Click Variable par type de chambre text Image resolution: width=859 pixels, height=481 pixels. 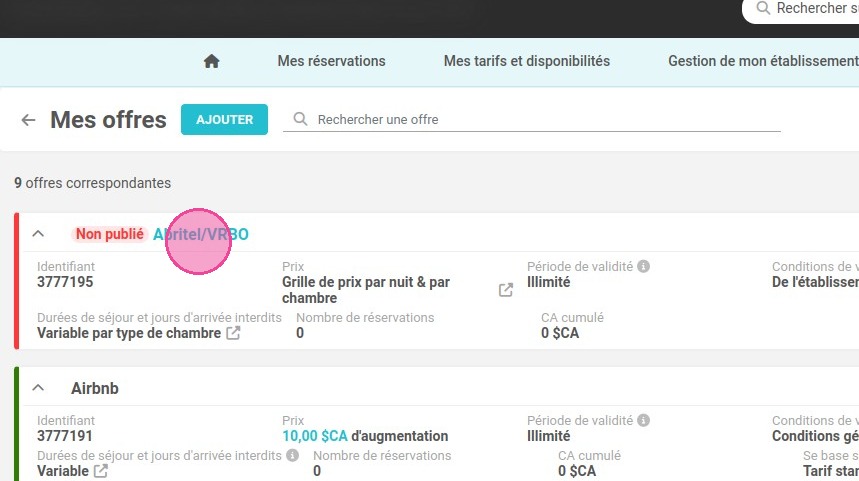click(129, 333)
